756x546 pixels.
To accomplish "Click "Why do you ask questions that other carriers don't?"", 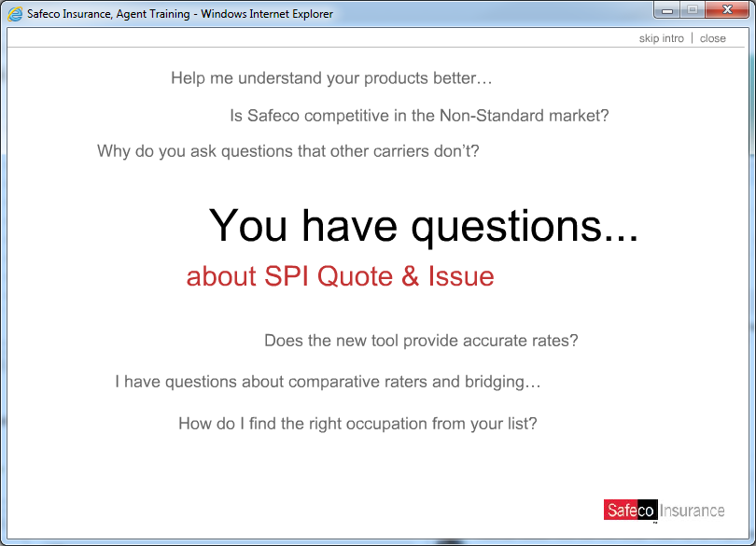I will pos(287,151).
